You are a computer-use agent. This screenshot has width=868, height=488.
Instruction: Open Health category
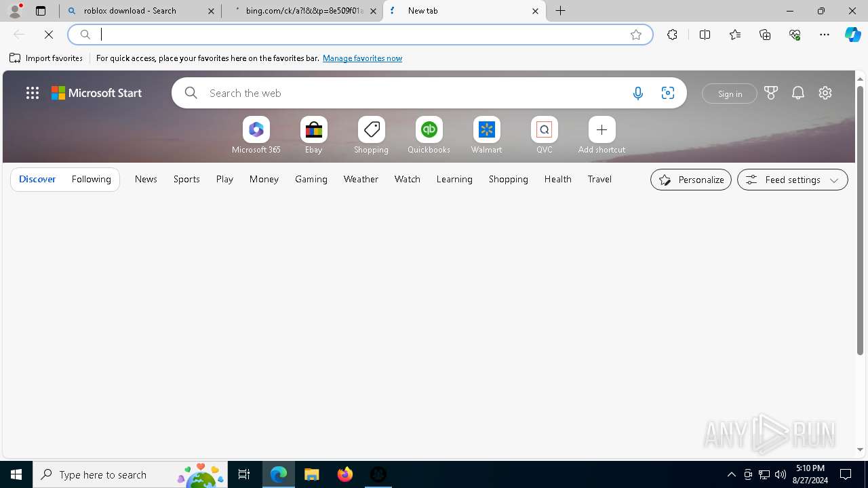pos(558,179)
